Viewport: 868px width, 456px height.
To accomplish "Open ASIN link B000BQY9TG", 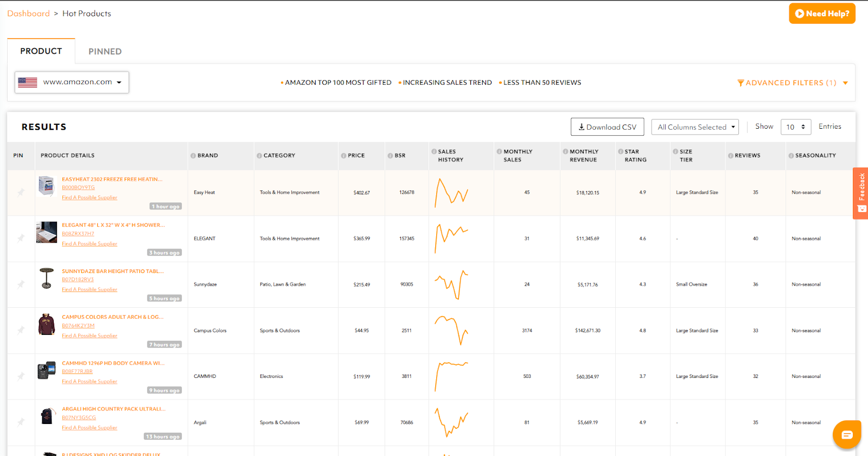I will (78, 188).
